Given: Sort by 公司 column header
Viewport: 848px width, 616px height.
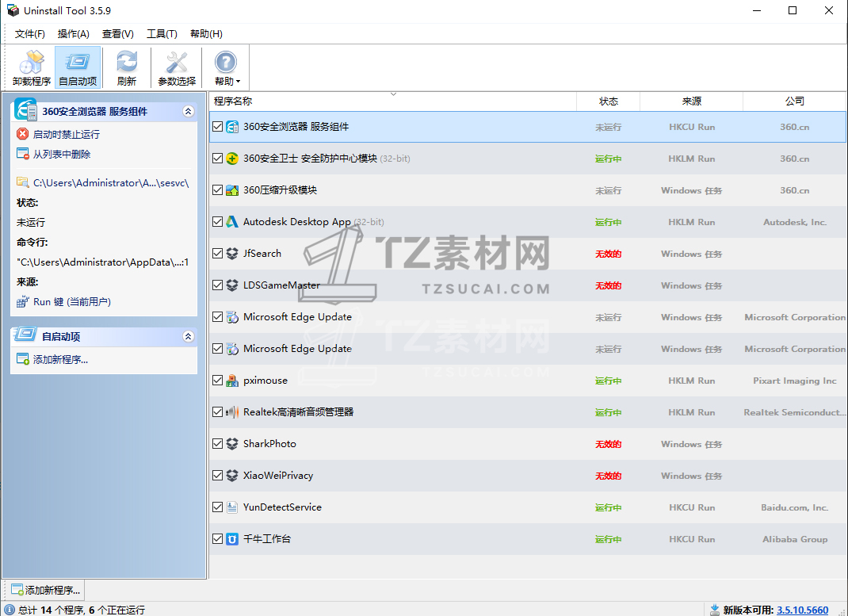Looking at the screenshot, I should tap(794, 101).
